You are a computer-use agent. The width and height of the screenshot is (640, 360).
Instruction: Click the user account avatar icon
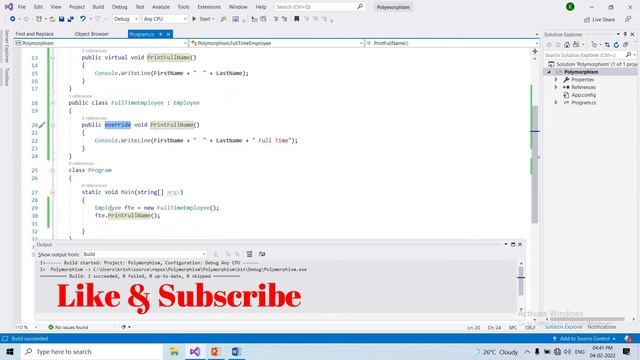570,7
